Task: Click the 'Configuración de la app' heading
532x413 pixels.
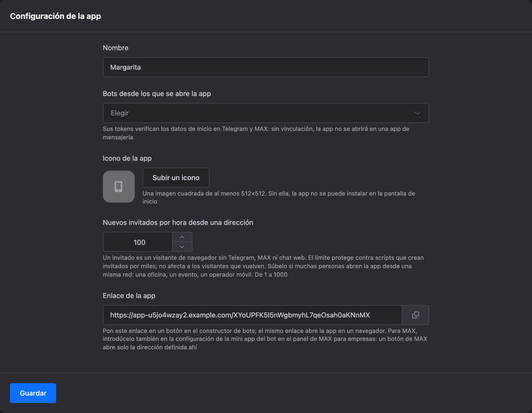Action: (x=55, y=16)
